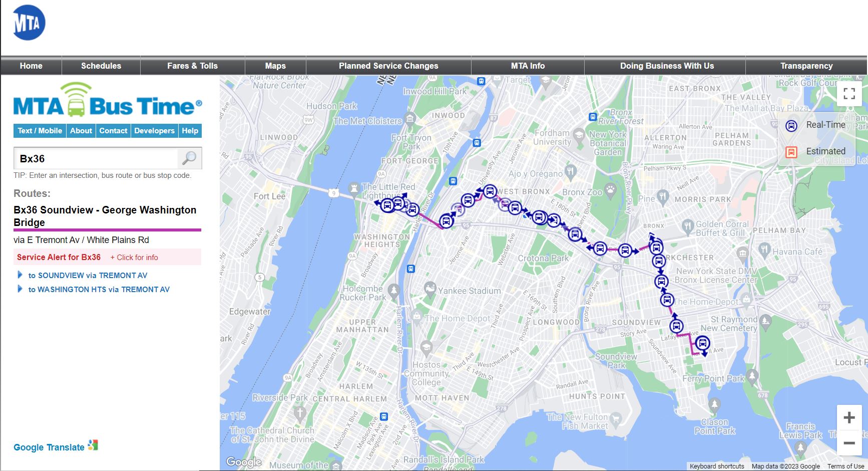Toggle fullscreen map view icon
The image size is (868, 471).
pyautogui.click(x=849, y=94)
